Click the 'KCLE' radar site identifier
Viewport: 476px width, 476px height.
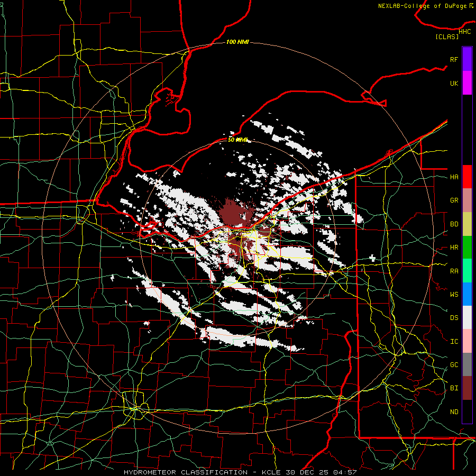click(271, 472)
